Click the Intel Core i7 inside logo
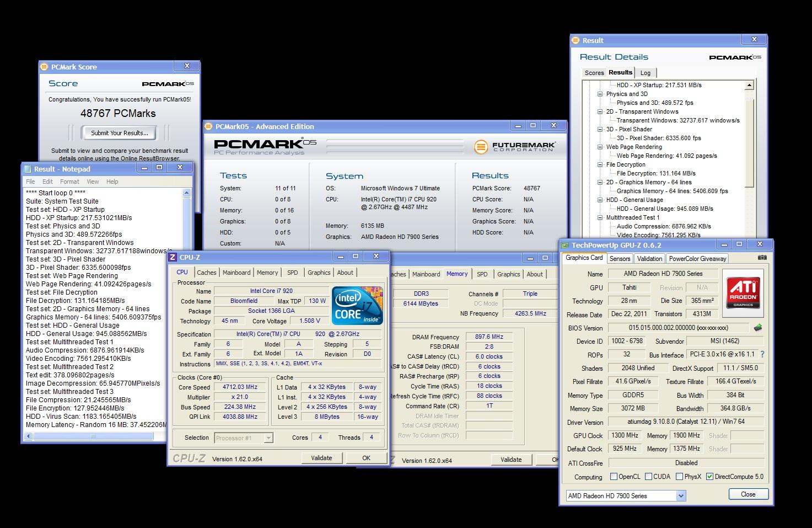812x528 pixels. (357, 305)
